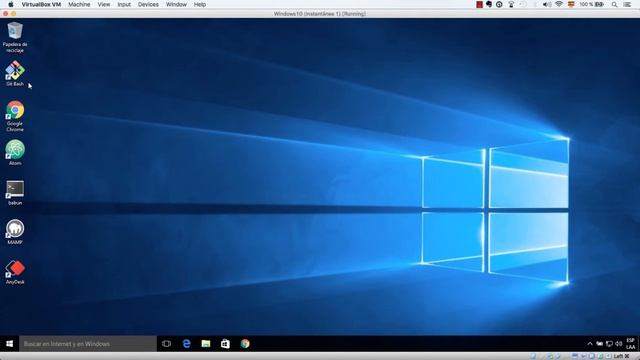
Task: Open the Devices menu
Action: click(x=148, y=4)
